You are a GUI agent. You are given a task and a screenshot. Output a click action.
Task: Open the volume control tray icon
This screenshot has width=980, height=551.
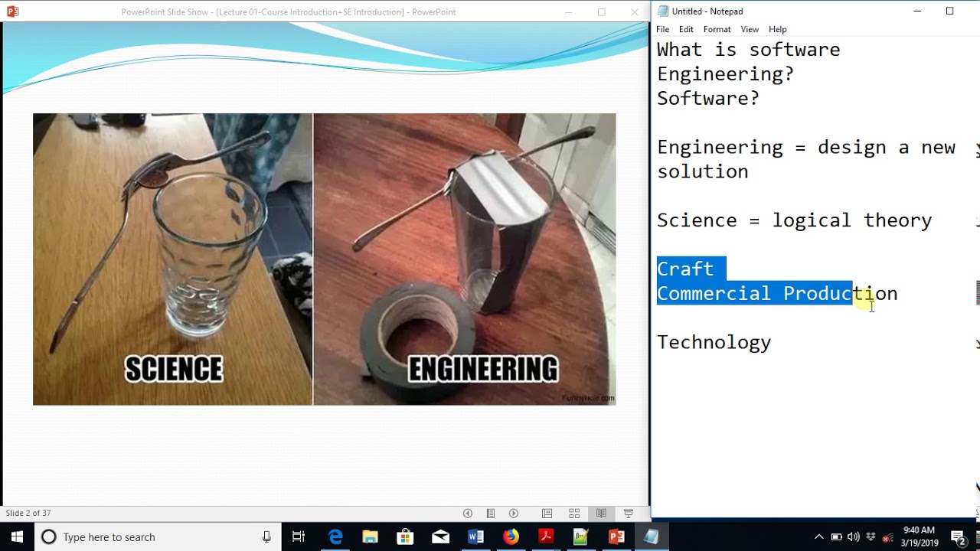click(x=854, y=537)
